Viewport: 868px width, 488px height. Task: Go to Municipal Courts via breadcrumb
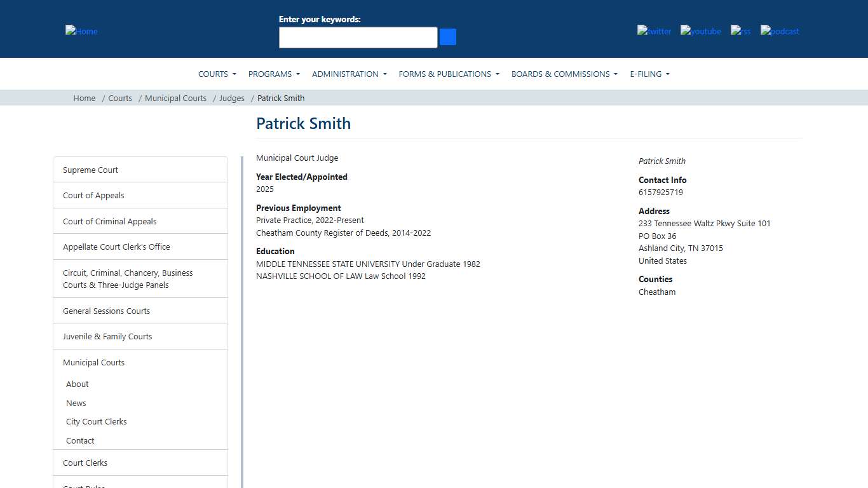click(x=175, y=98)
